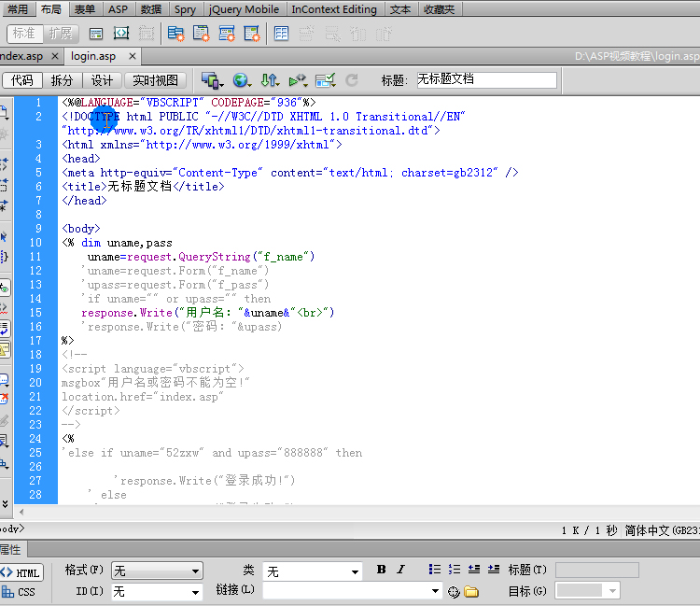Open the ID dropdown in Properties

[157, 591]
